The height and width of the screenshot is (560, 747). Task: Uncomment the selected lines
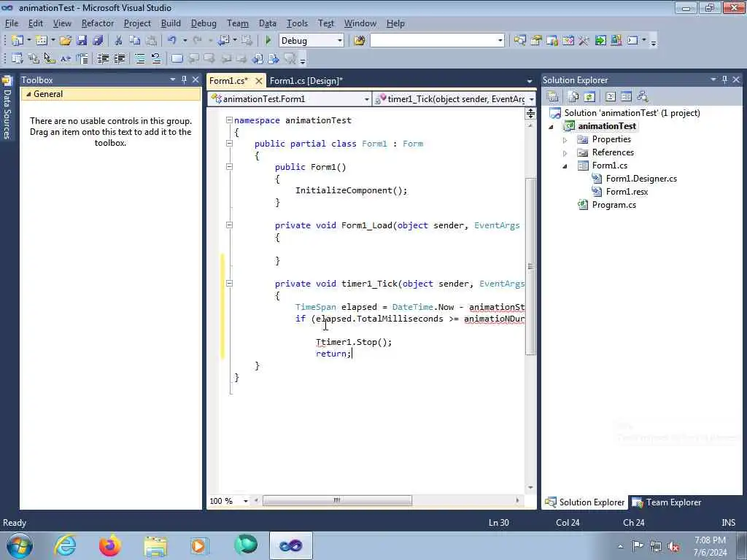pos(156,58)
